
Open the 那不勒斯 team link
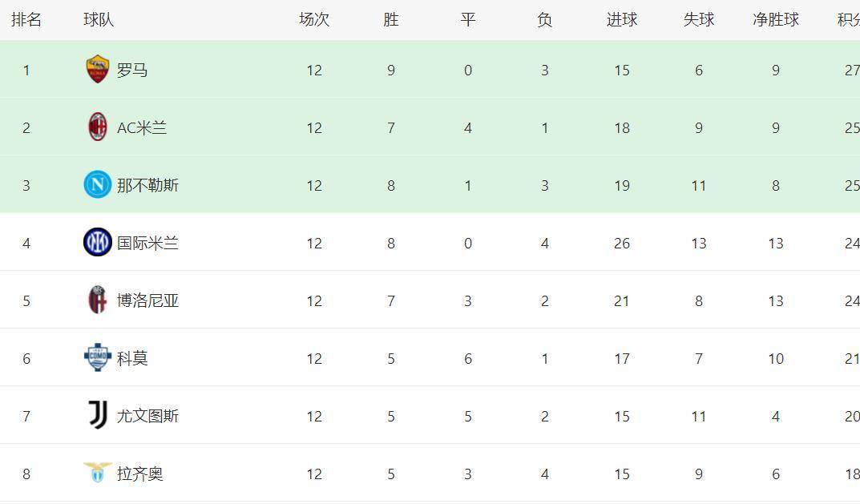point(147,186)
